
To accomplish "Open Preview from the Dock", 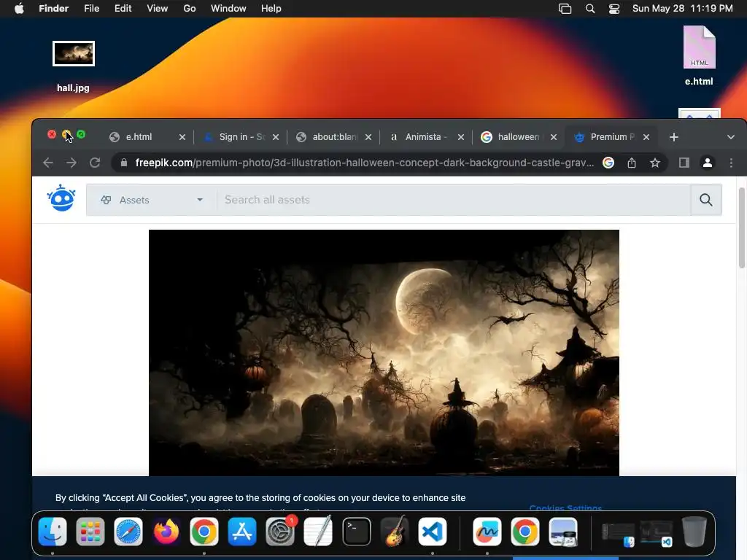I will point(563,532).
